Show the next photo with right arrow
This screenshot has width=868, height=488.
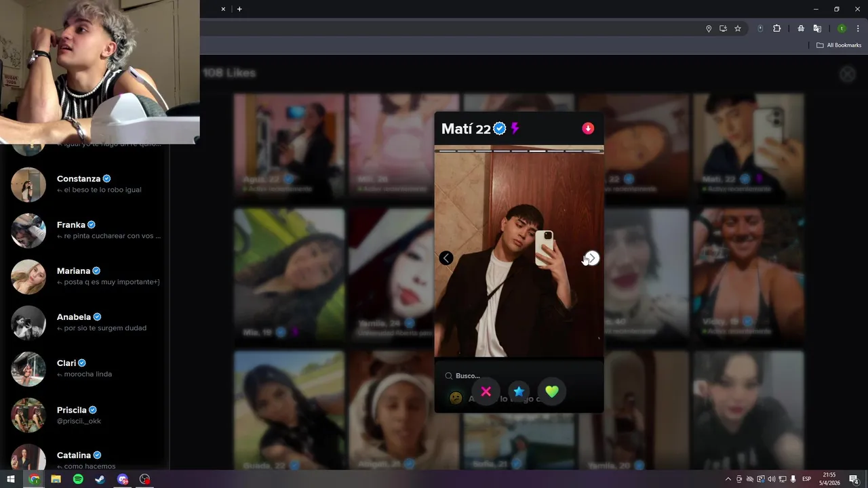592,258
